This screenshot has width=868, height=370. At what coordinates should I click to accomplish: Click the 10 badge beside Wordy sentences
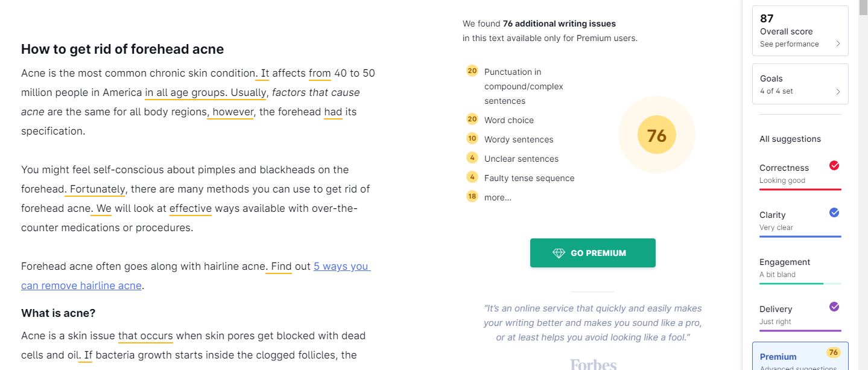tap(472, 138)
